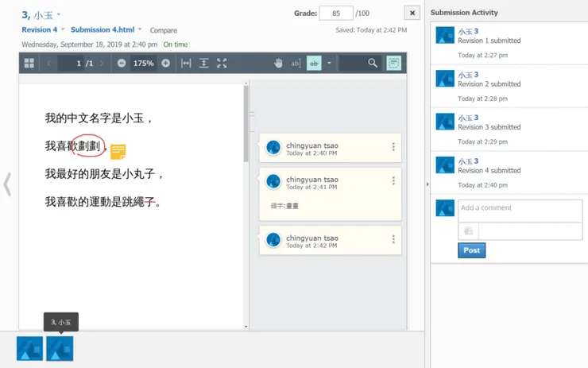Open options menu for 2:42 PM comment
Viewport: 588px width, 368px height.
393,239
